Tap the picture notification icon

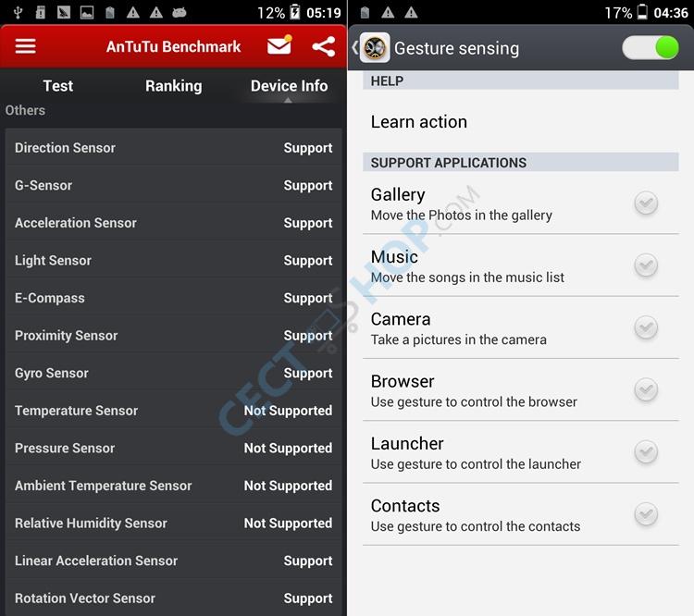87,13
